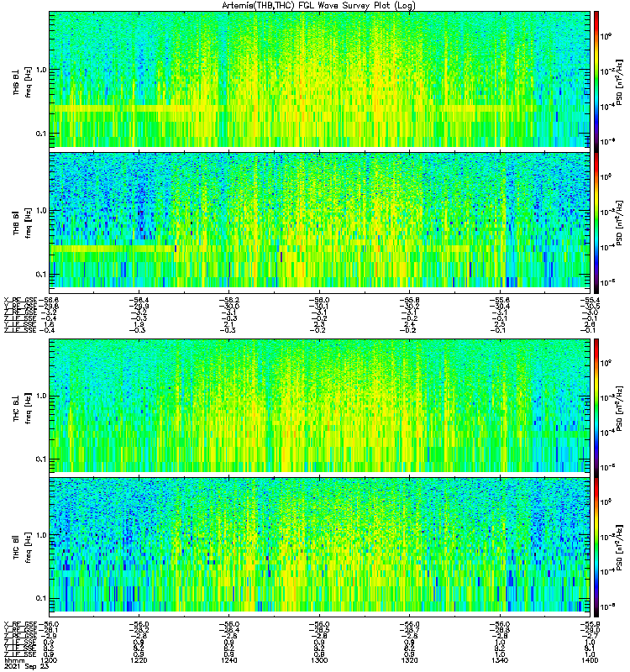
Task: Click the 'PSD [nT²/Hz]' label of the THC B⊥ color bar
Action: tap(619, 408)
